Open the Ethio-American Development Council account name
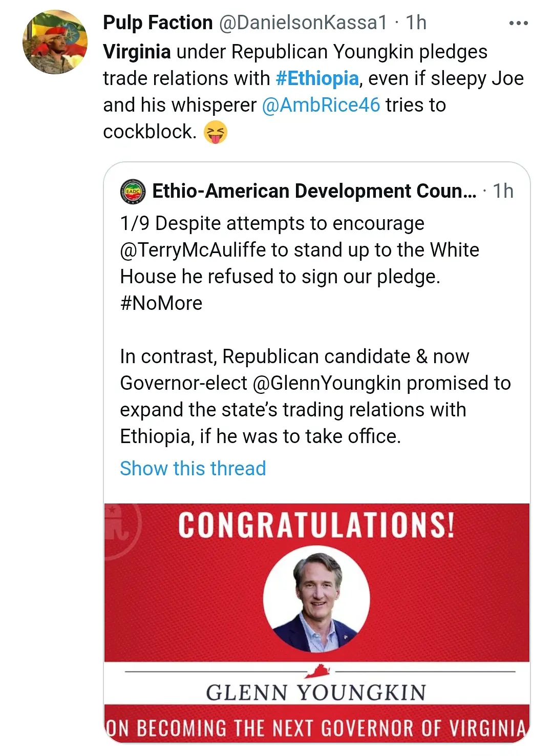Viewport: 553px width, 756px height. tap(314, 191)
